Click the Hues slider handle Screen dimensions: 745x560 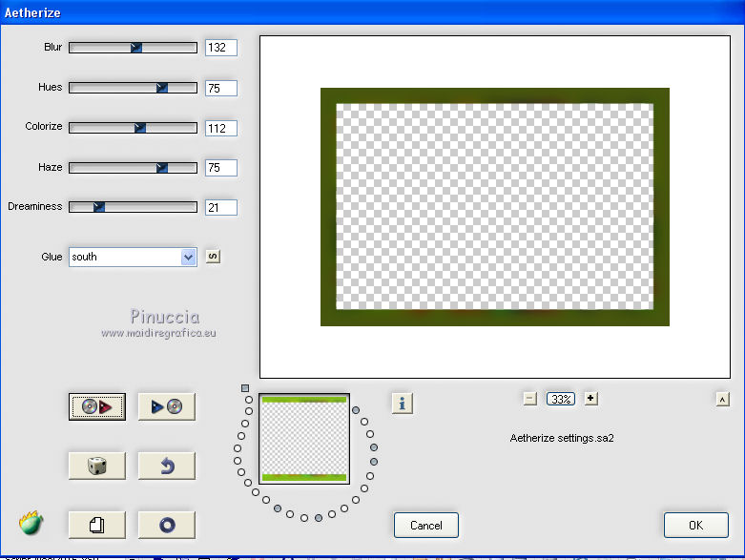[x=161, y=88]
